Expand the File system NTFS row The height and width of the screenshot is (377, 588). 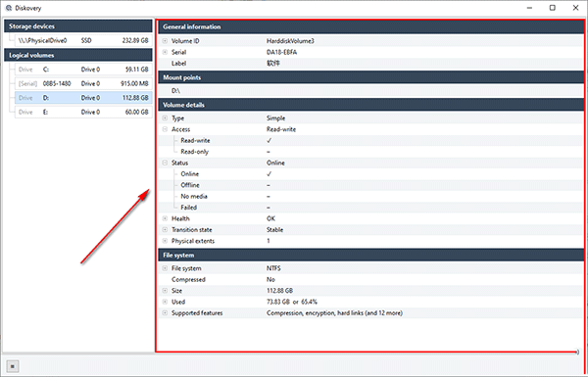click(x=165, y=268)
